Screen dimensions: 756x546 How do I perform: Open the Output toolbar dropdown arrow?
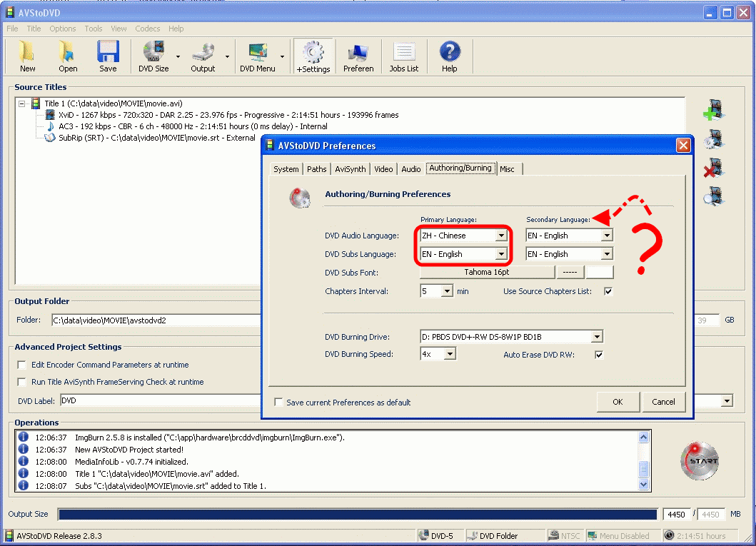[227, 57]
